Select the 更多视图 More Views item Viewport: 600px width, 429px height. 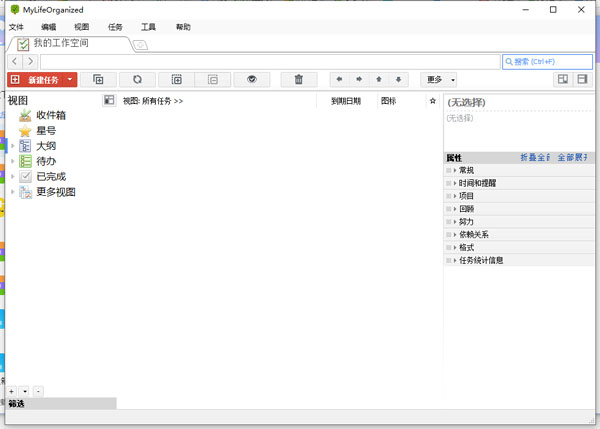56,192
